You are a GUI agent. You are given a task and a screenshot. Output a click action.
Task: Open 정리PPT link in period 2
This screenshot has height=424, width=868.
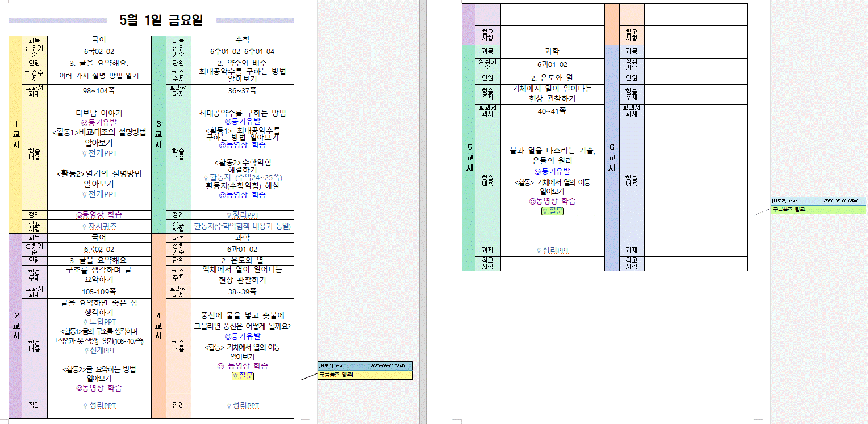click(99, 406)
